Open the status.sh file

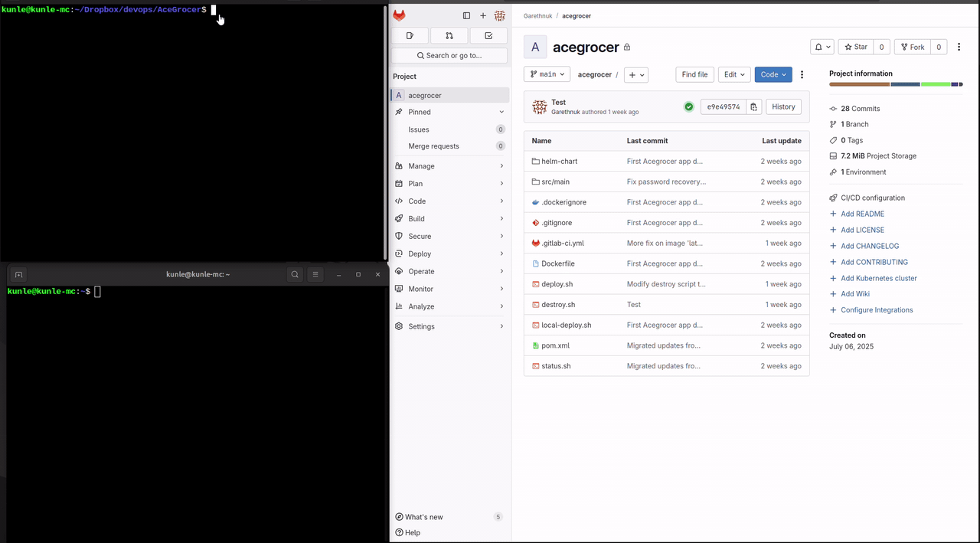(556, 366)
